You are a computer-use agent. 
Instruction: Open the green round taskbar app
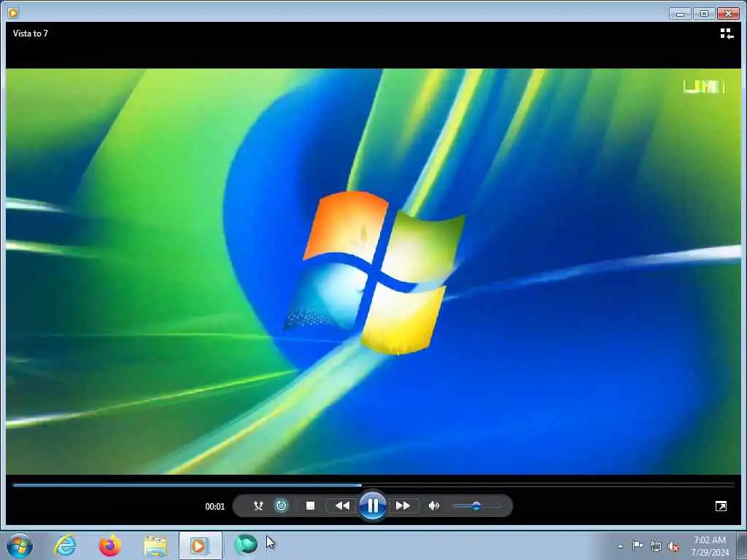click(246, 545)
